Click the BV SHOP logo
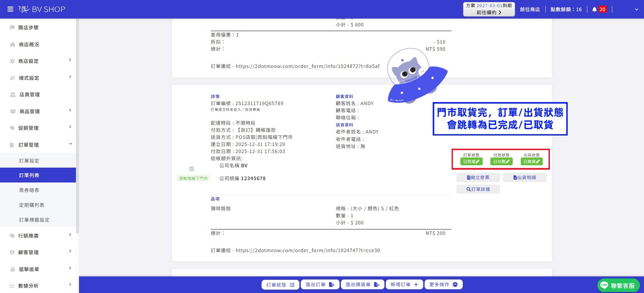The height and width of the screenshot is (293, 644). 42,9
